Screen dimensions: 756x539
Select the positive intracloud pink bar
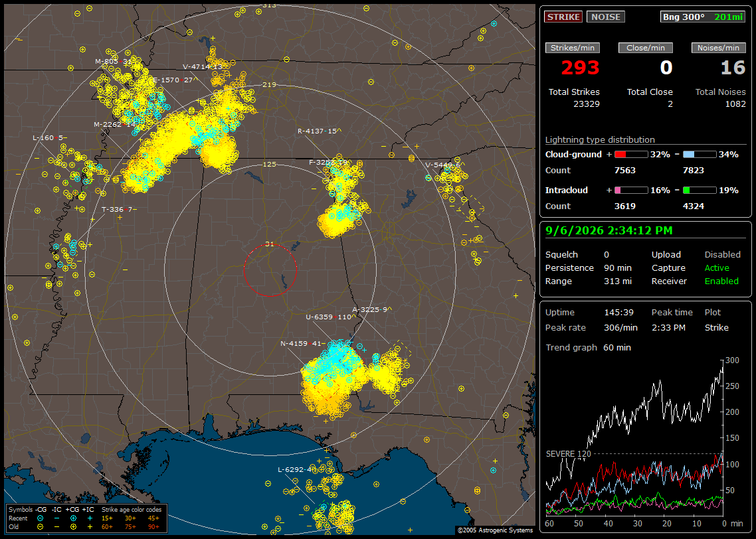(x=631, y=191)
